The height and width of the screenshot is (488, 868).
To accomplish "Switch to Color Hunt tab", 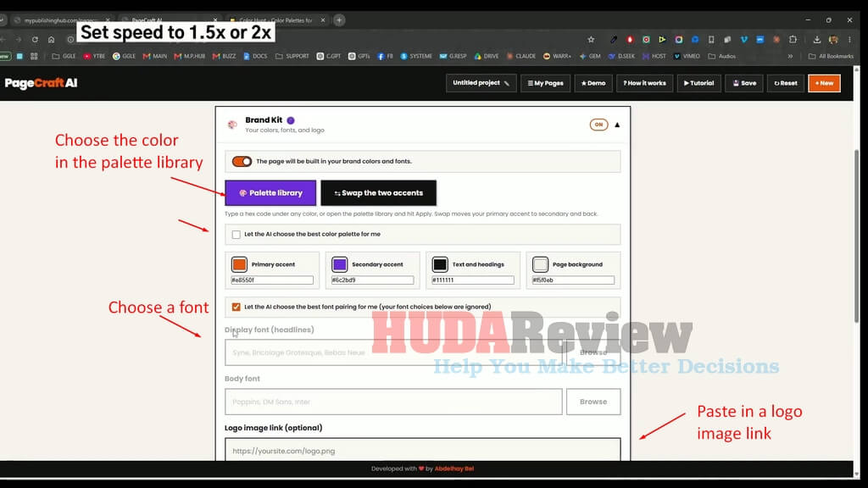I will click(275, 20).
